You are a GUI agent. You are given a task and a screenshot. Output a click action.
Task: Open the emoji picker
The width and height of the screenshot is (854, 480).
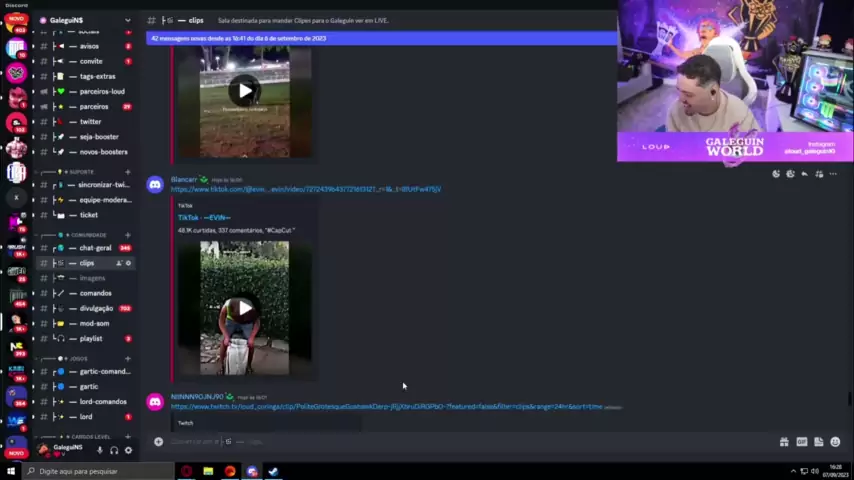tap(835, 441)
